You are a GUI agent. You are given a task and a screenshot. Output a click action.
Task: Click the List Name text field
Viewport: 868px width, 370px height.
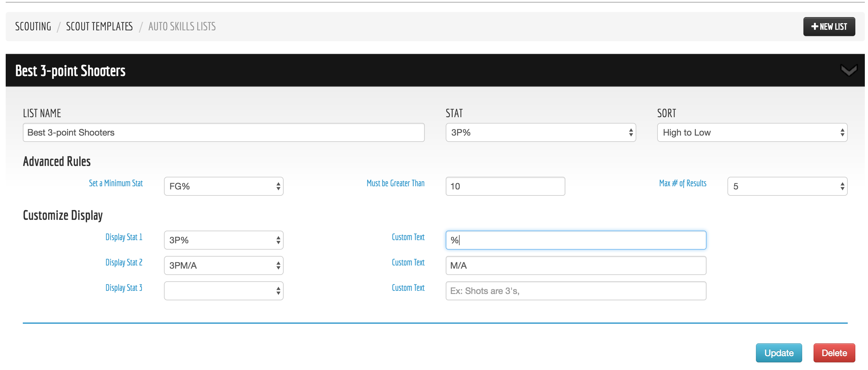click(223, 132)
